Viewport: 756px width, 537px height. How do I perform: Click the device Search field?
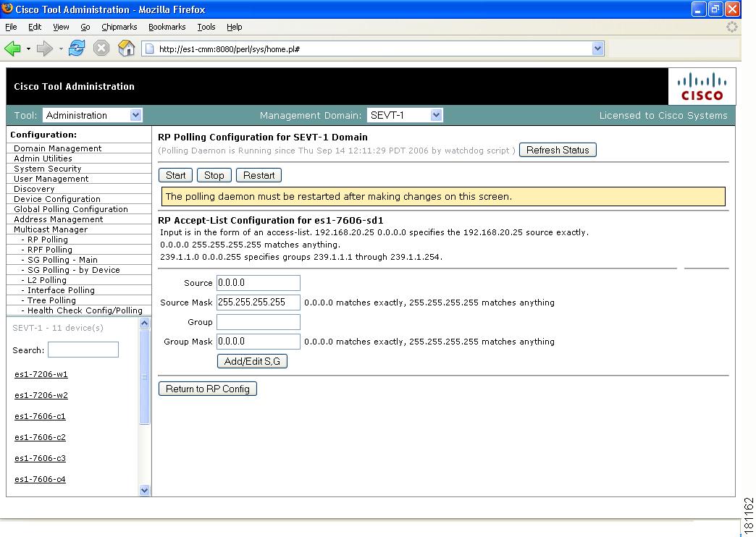coord(83,350)
